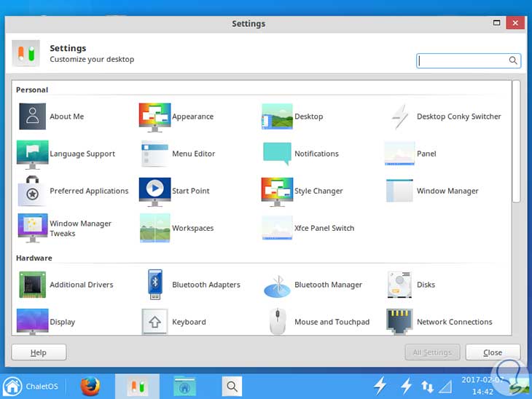Open the Menu Editor icon
Screen dimensions: 532x399
[x=154, y=154]
